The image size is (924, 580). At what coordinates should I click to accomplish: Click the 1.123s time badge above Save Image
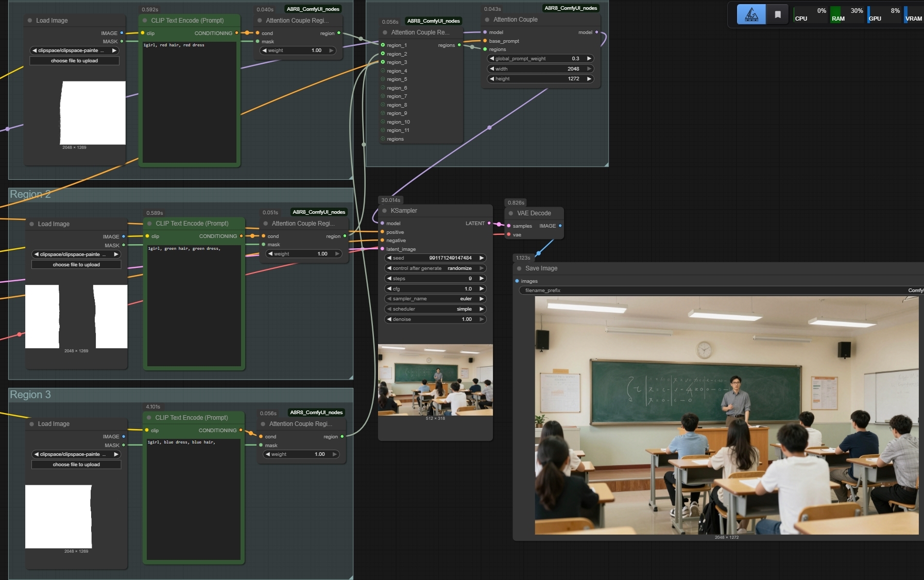[523, 258]
